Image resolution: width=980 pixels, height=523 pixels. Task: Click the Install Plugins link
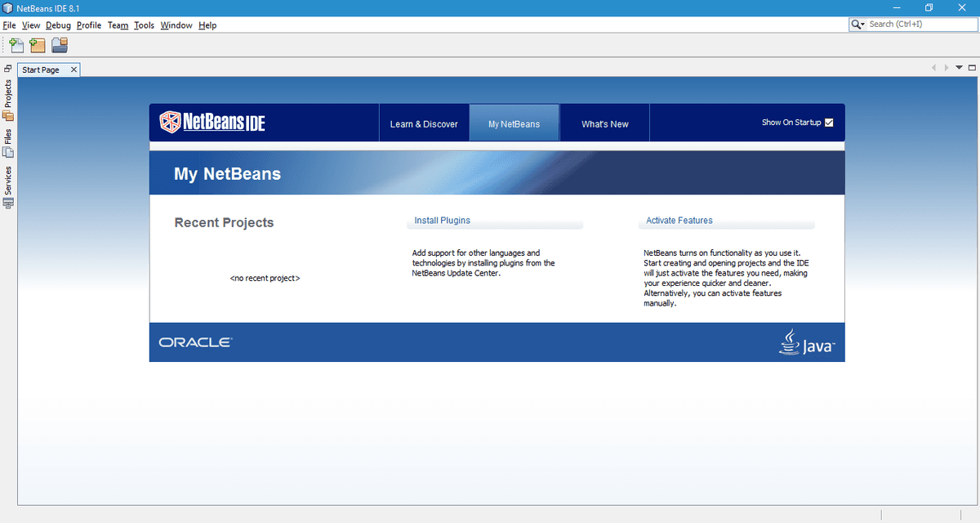point(442,221)
